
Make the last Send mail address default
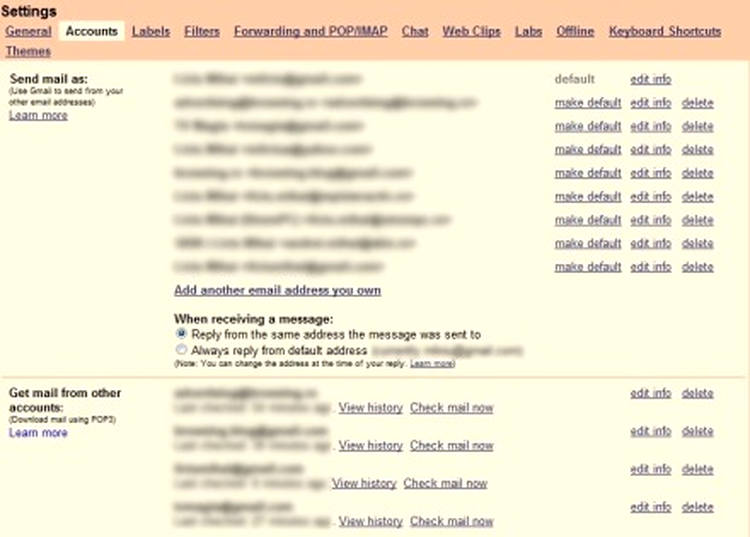(x=588, y=267)
